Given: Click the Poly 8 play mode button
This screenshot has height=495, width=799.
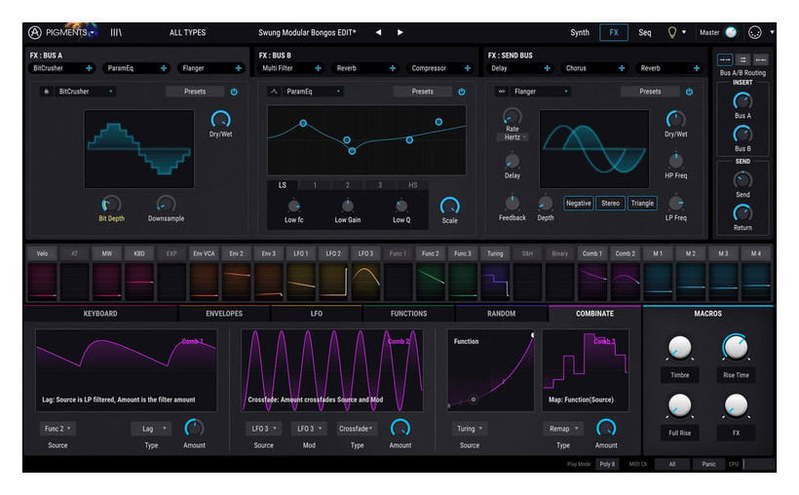Looking at the screenshot, I should [x=607, y=464].
